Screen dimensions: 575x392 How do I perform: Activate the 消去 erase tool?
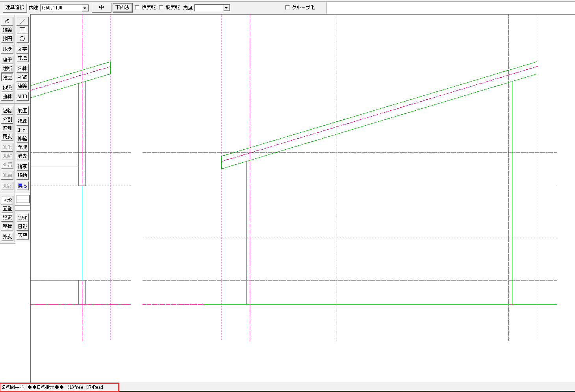tap(22, 156)
